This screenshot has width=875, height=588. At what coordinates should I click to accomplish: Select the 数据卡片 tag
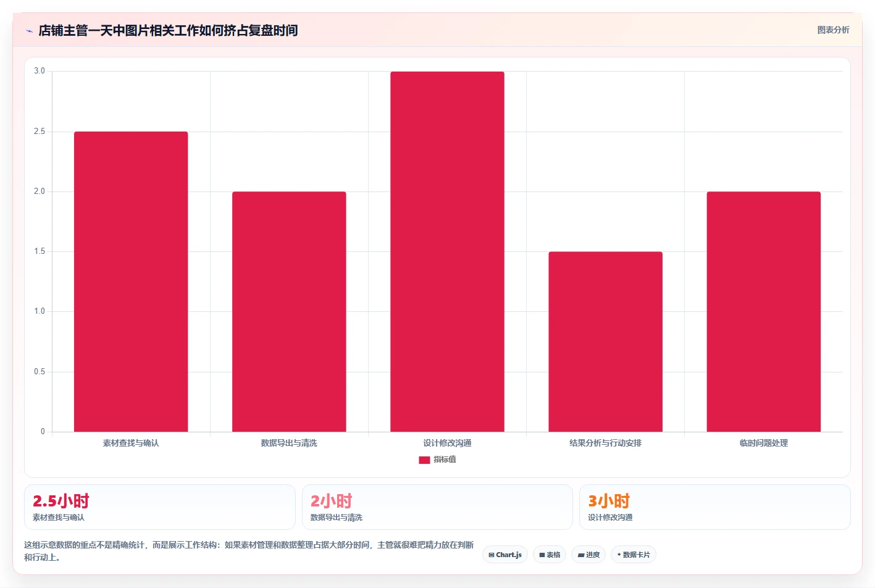[x=634, y=555]
